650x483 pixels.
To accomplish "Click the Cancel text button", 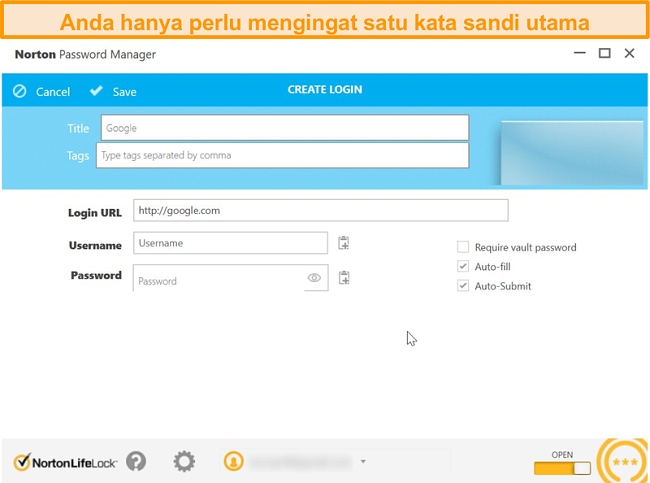I will click(x=53, y=92).
